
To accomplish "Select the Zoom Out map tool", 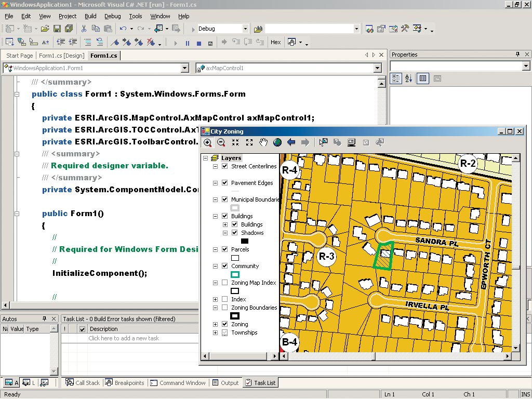I will point(221,142).
